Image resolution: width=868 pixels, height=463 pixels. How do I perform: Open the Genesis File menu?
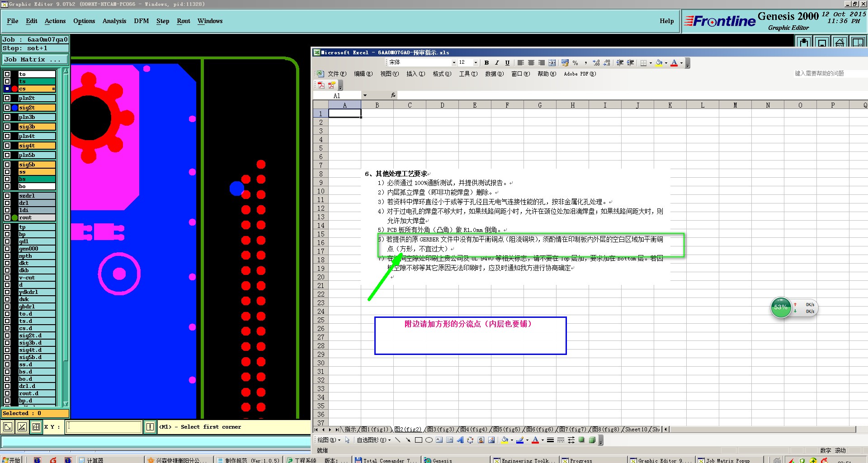click(x=13, y=21)
